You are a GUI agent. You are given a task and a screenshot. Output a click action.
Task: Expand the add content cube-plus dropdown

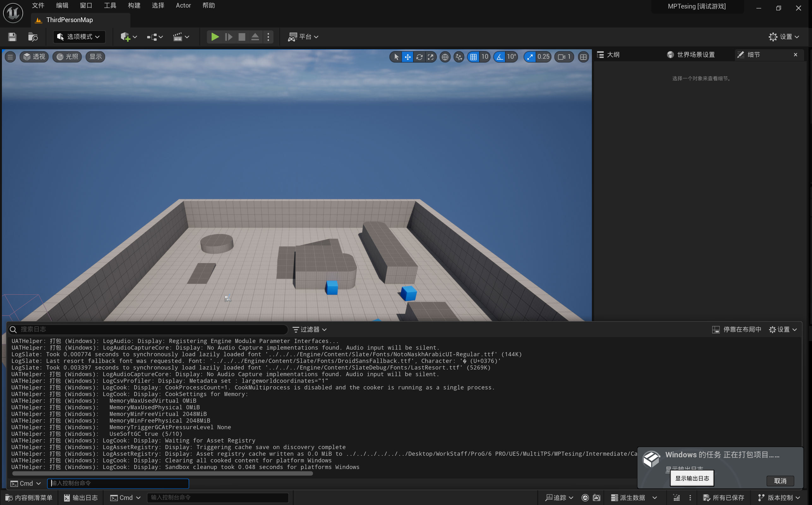tap(129, 37)
